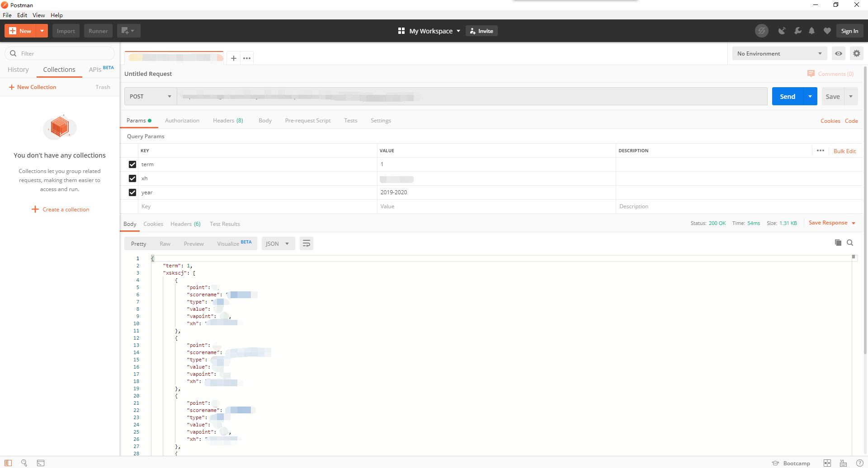Switch to the Authorization tab
Screen dimensions: 868x468
182,120
